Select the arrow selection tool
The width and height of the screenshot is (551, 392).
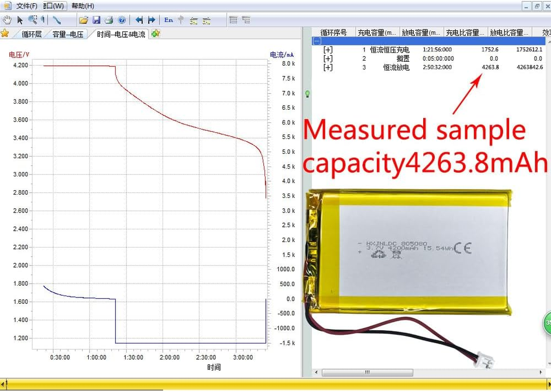pyautogui.click(x=20, y=20)
